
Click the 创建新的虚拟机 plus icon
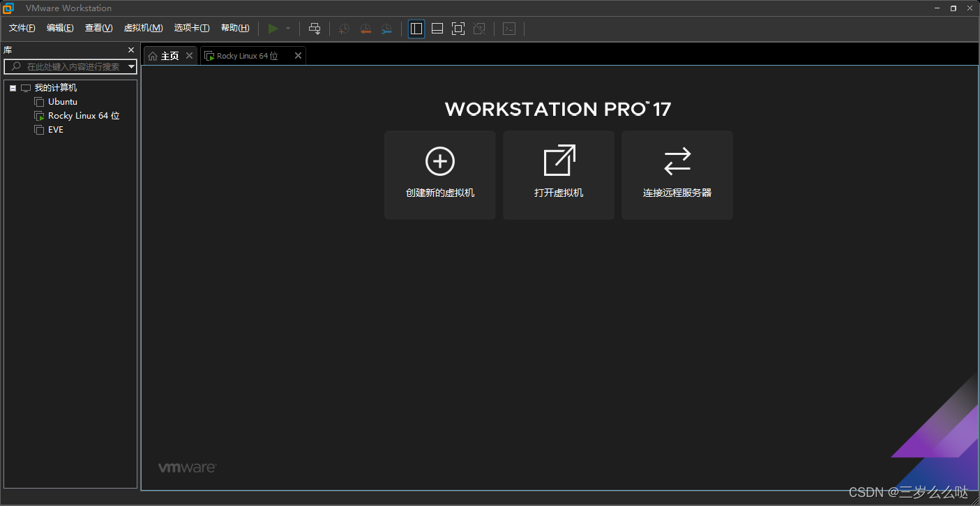[x=440, y=161]
